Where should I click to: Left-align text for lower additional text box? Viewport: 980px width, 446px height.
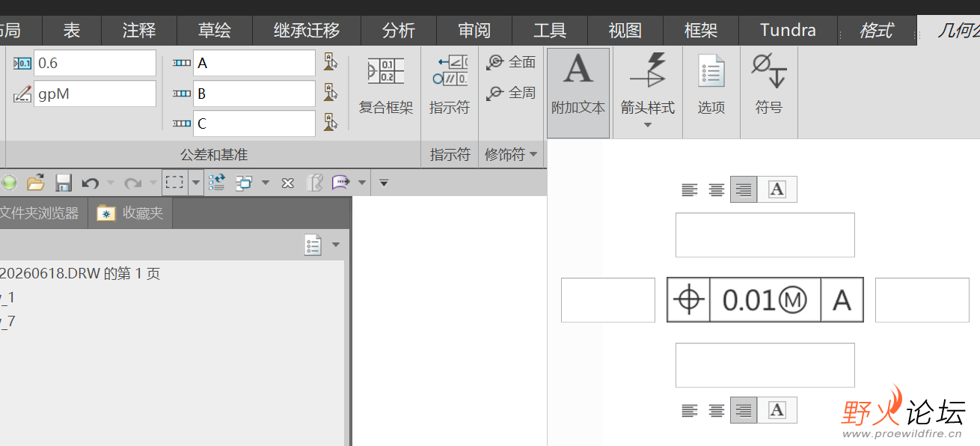click(x=690, y=410)
